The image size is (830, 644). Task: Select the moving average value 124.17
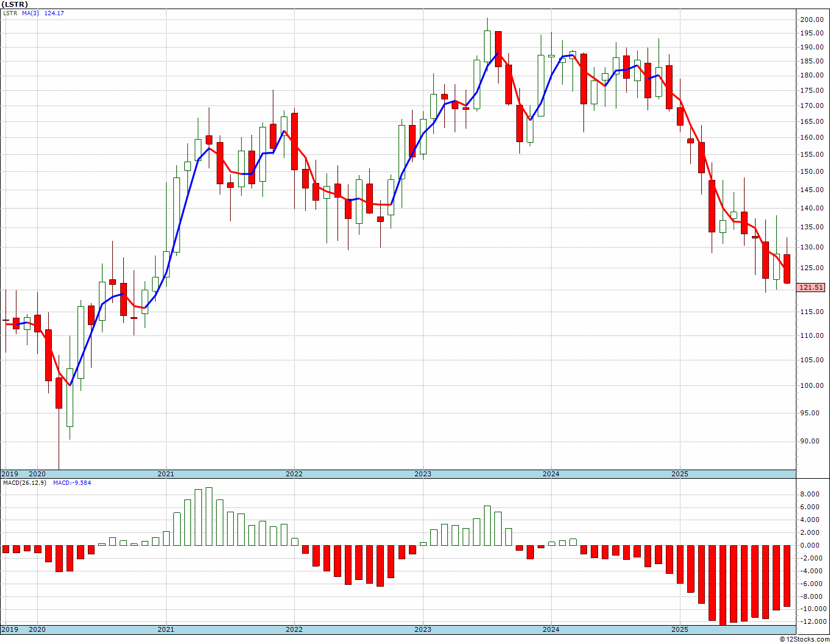tap(54, 13)
